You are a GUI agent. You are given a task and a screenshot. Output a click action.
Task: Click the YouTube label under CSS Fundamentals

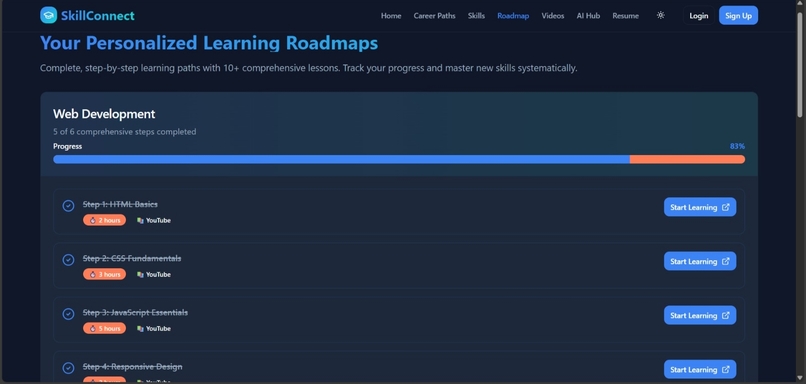(x=158, y=275)
